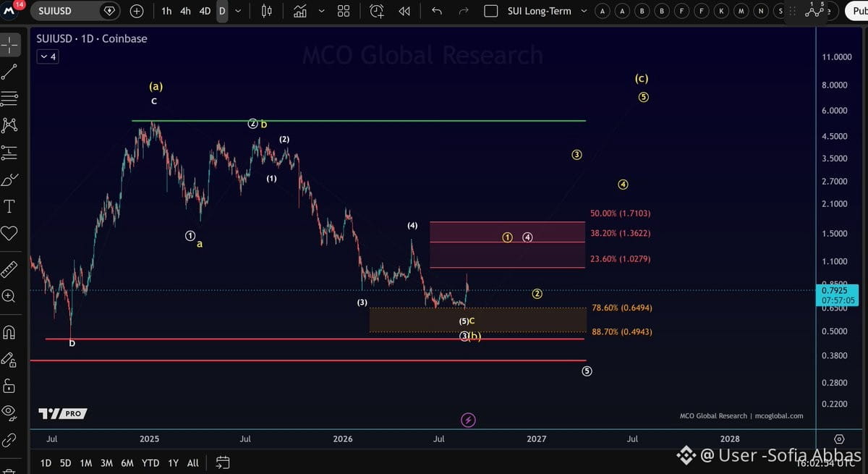Open the go to date calendar icon
The height and width of the screenshot is (474, 868).
pyautogui.click(x=223, y=462)
